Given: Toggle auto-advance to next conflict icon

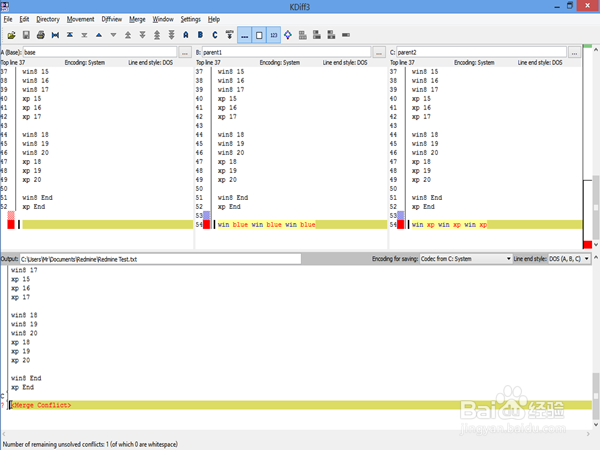Looking at the screenshot, I should (230, 35).
